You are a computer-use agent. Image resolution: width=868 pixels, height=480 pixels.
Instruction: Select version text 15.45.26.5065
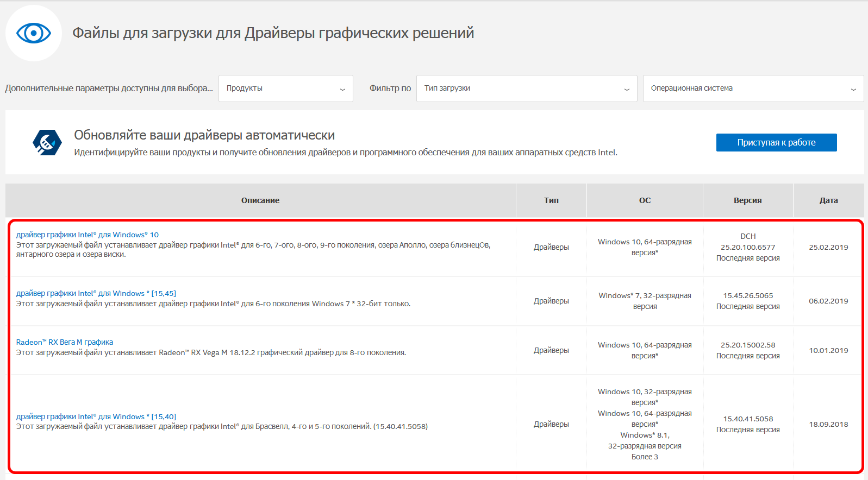pos(748,295)
